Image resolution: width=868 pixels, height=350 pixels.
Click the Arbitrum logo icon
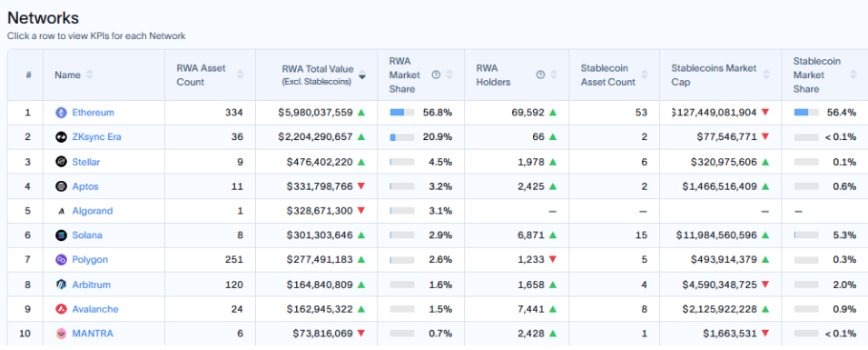[x=61, y=285]
